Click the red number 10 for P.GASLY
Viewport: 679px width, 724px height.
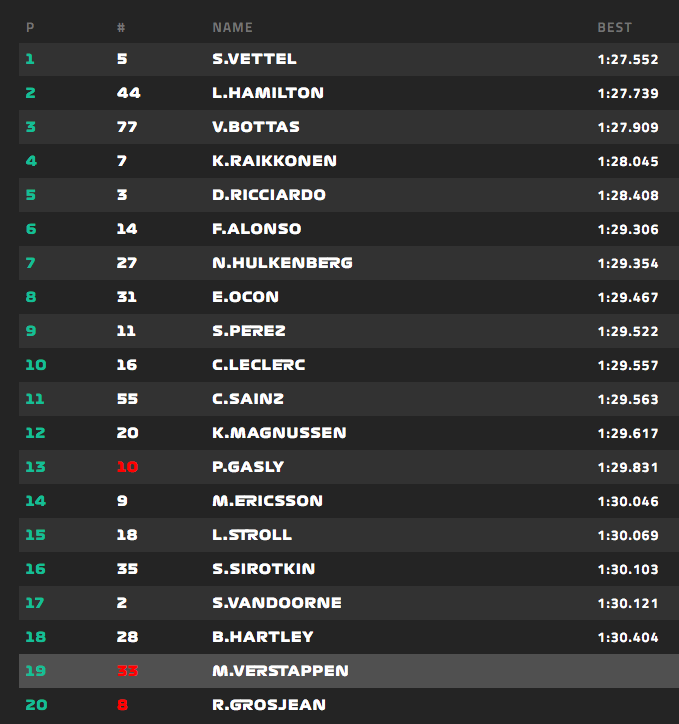point(127,467)
